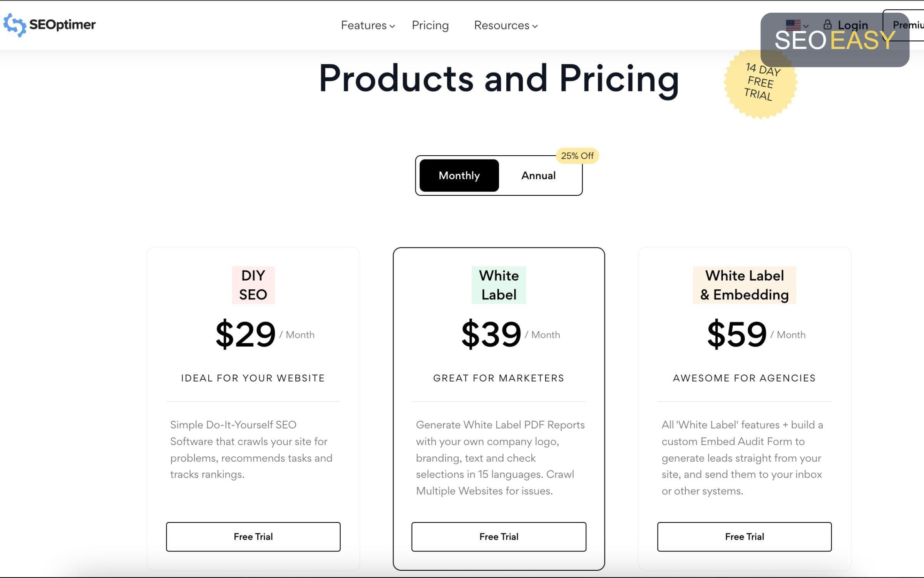
Task: Start Free Trial for White Label plan
Action: pos(499,536)
